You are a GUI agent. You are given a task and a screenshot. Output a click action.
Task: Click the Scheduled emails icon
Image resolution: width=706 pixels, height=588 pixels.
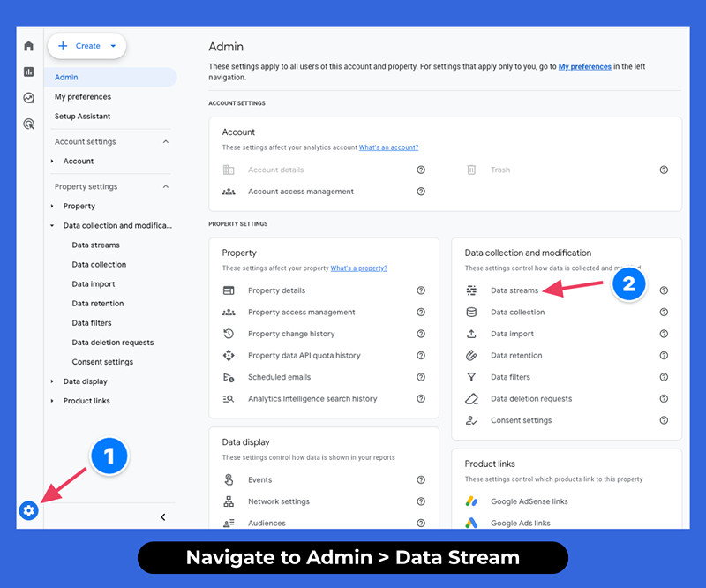pyautogui.click(x=229, y=377)
